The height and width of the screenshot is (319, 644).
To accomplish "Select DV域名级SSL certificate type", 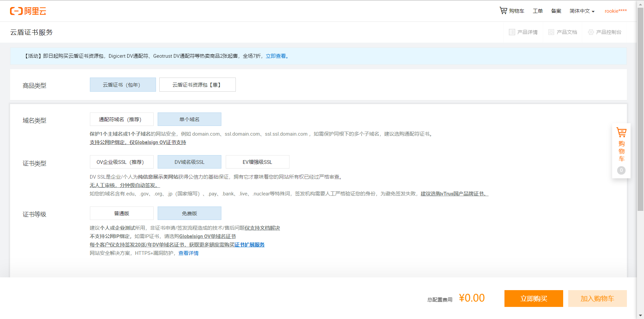I will point(189,162).
